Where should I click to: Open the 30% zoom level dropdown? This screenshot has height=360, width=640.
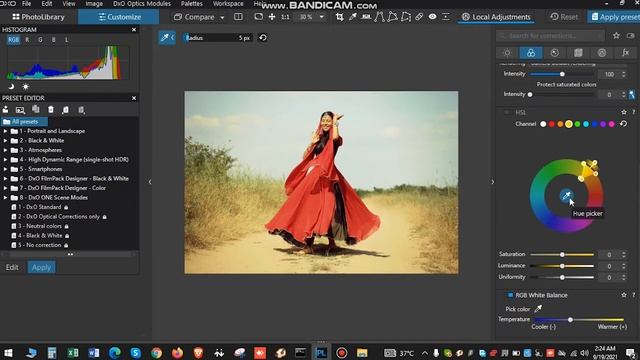(322, 17)
